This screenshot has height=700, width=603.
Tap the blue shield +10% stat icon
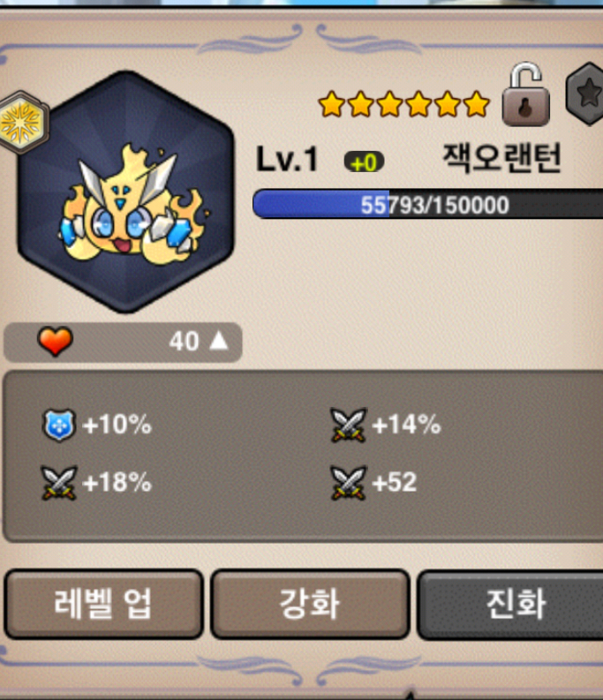(58, 425)
